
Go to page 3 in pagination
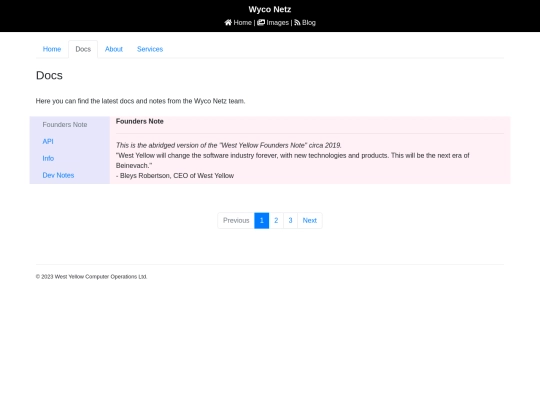pyautogui.click(x=290, y=220)
